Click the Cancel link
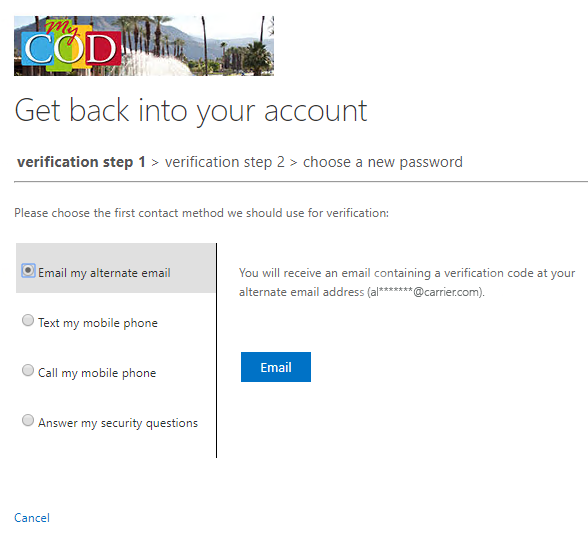The image size is (588, 560). pos(32,518)
